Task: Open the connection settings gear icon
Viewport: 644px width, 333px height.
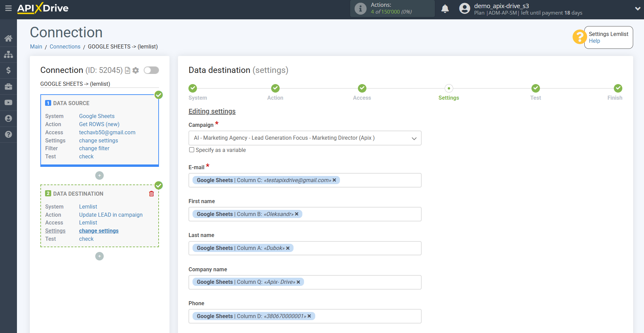Action: (136, 70)
